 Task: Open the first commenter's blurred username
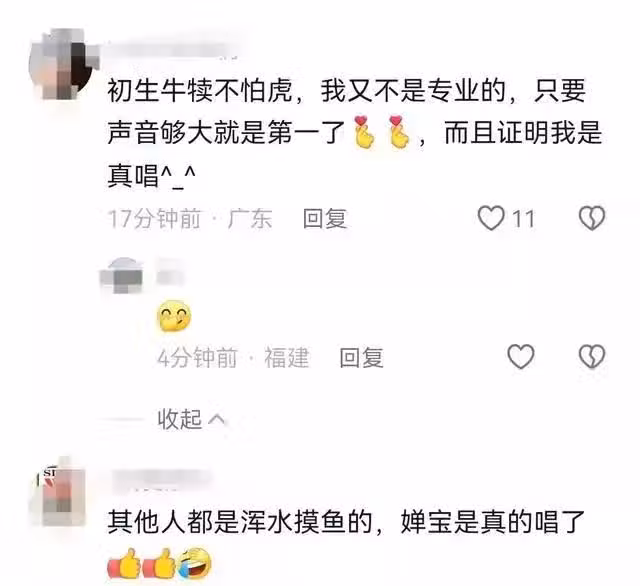[171, 50]
